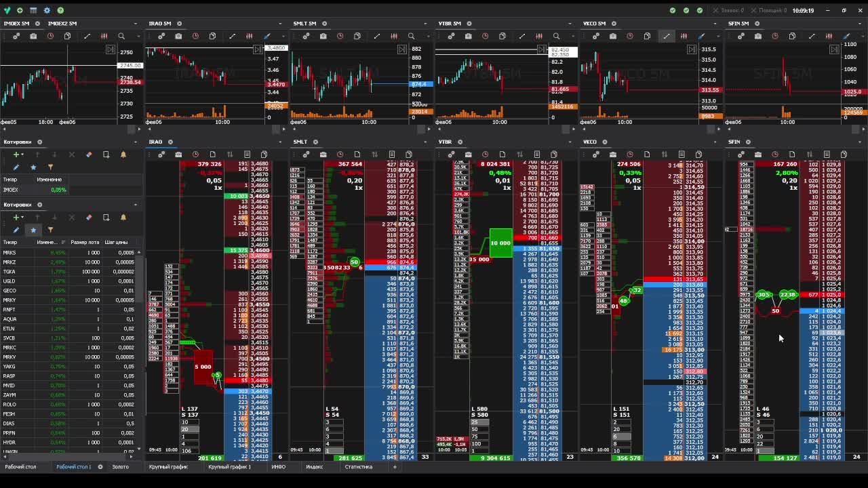Open the gears settings icon in SFIN order book toolbar
This screenshot has width=868, height=488.
point(741,155)
